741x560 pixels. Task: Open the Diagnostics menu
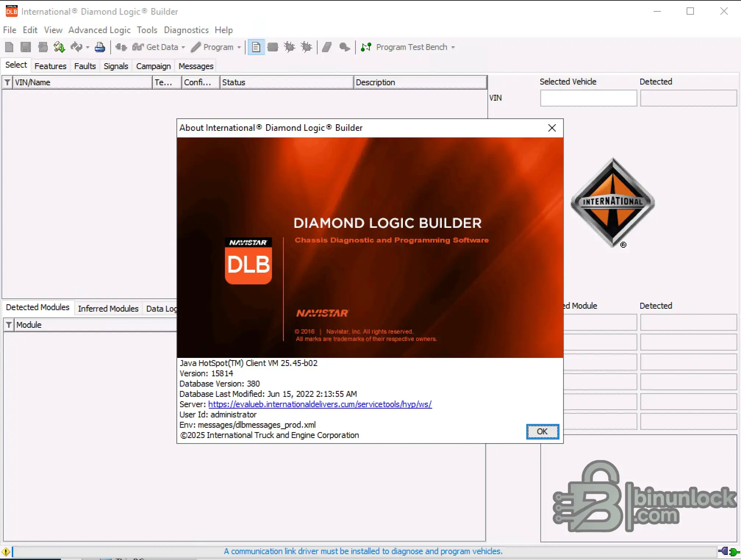(186, 30)
